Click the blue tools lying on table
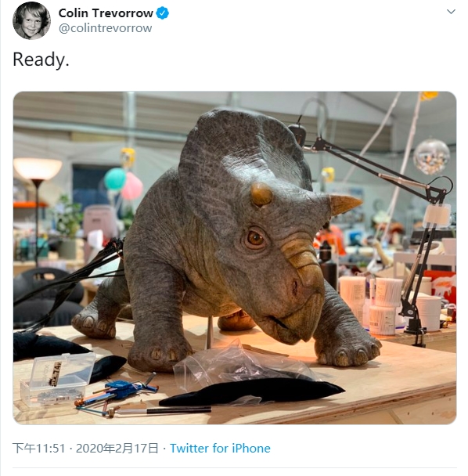 click(x=117, y=393)
